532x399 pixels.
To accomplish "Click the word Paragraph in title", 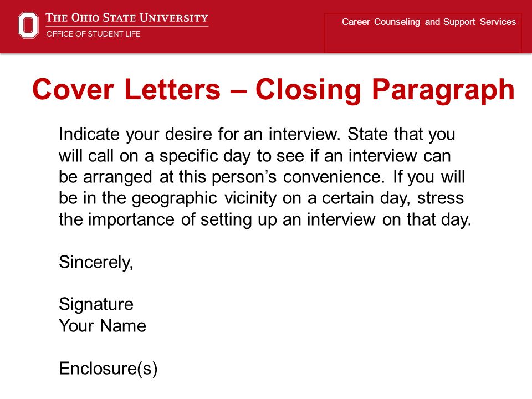I will click(x=443, y=90).
